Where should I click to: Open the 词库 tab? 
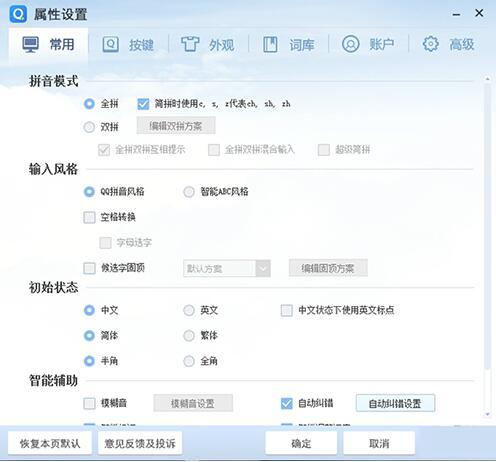click(289, 44)
